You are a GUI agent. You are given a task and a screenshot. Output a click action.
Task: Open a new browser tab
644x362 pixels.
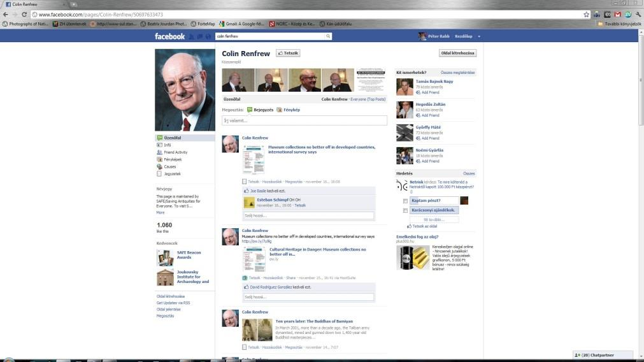(74, 4)
